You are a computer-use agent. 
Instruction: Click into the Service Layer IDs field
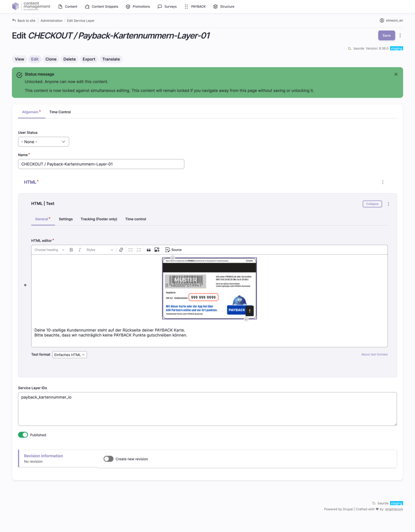(207, 409)
